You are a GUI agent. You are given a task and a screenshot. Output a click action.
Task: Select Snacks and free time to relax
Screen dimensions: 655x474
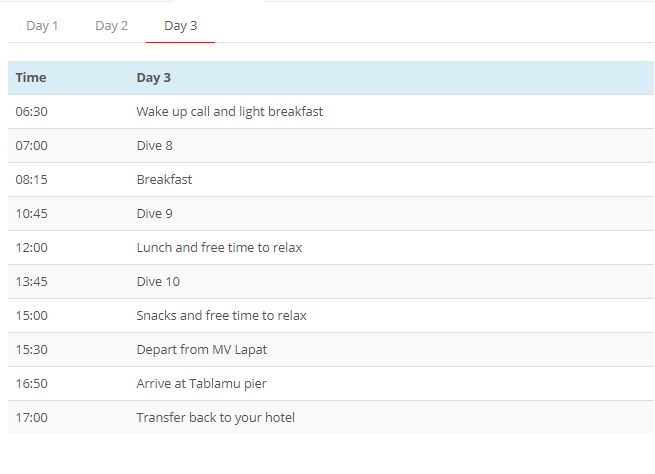pyautogui.click(x=221, y=315)
